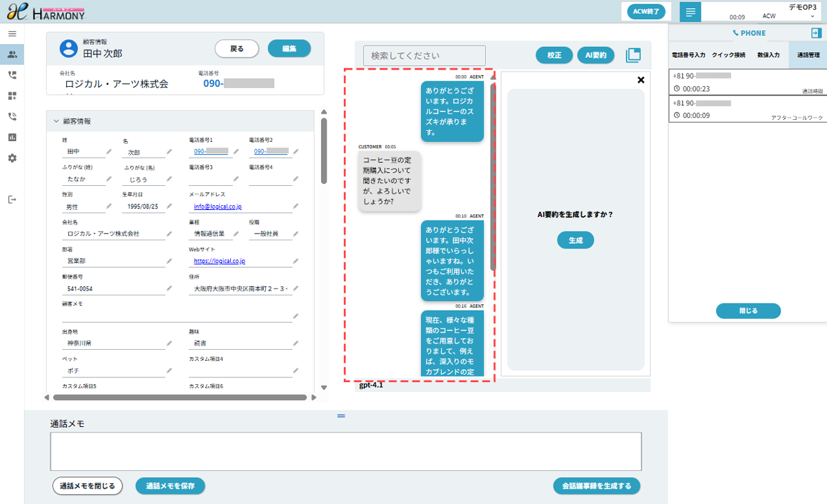Click the logout icon in sidebar
Image resolution: width=827 pixels, height=504 pixels.
point(12,200)
